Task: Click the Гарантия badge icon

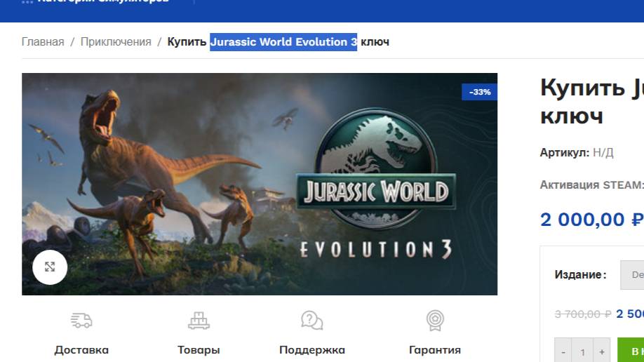Action: pos(435,321)
